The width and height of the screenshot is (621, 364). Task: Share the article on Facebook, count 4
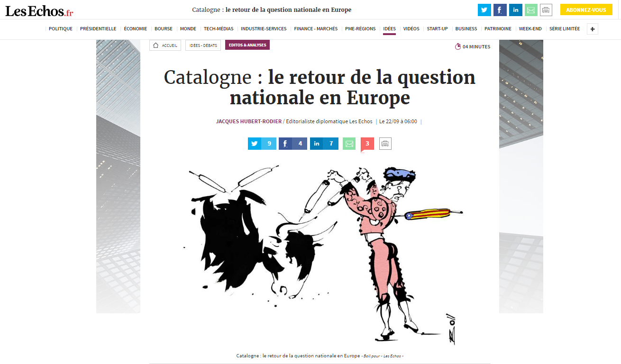click(x=293, y=144)
